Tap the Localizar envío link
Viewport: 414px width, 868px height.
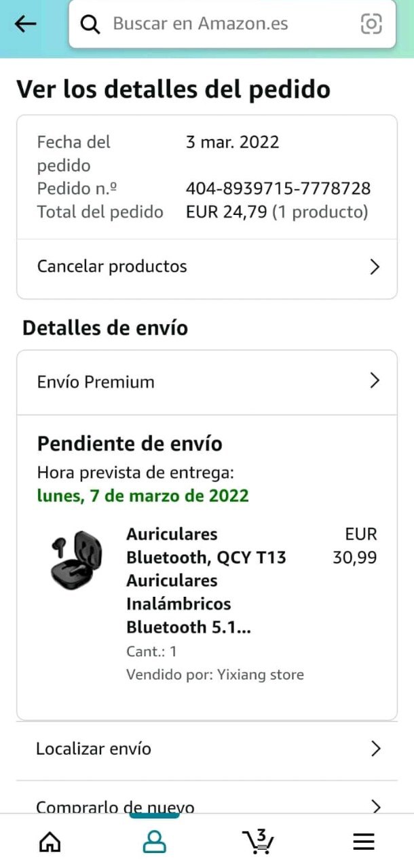[x=207, y=749]
